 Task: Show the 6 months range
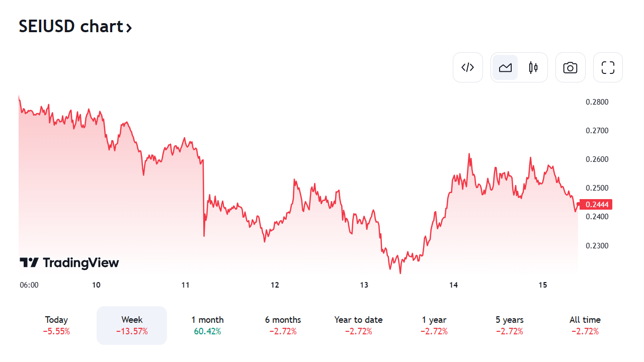(x=283, y=325)
